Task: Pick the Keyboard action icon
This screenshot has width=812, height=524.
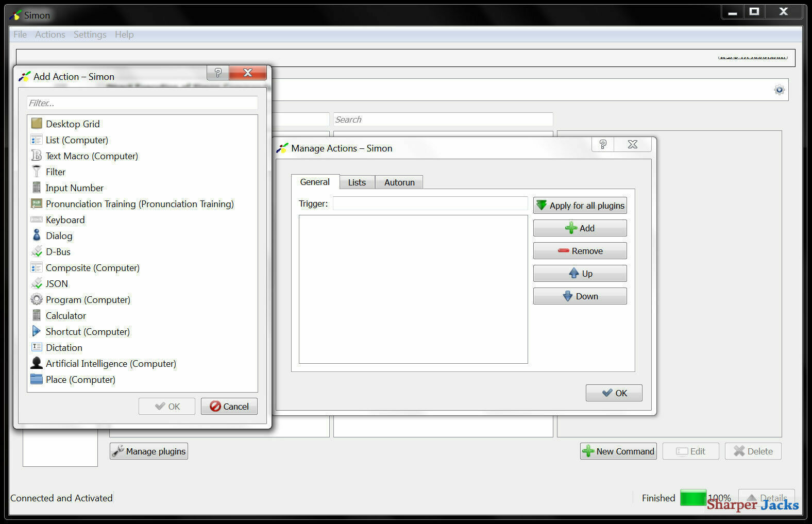Action: coord(37,219)
